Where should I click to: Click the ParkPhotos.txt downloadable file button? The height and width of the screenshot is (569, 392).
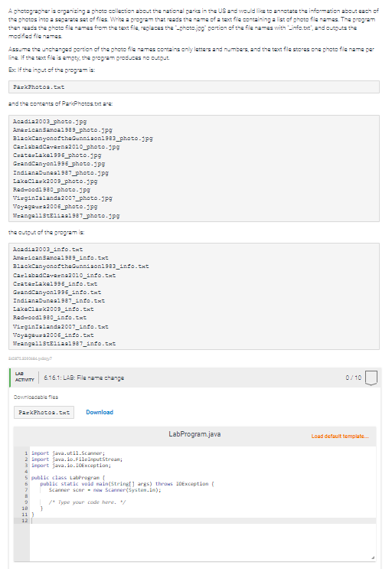coord(44,412)
